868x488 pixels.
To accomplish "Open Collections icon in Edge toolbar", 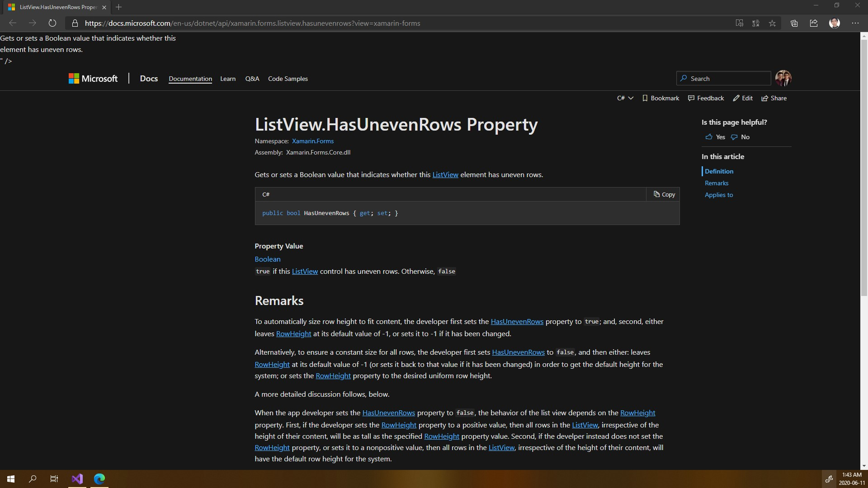I will 794,23.
